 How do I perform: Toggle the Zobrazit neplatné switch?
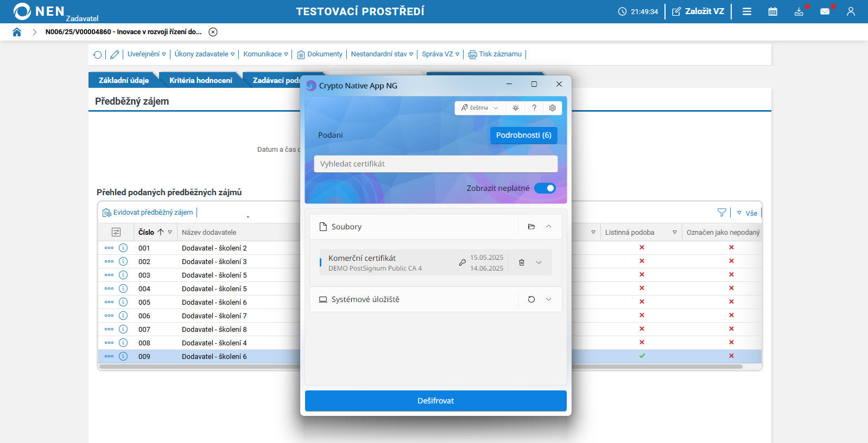coord(545,188)
